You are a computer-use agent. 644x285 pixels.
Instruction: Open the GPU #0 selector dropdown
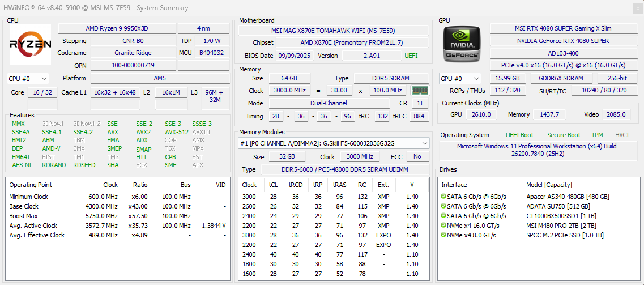460,78
